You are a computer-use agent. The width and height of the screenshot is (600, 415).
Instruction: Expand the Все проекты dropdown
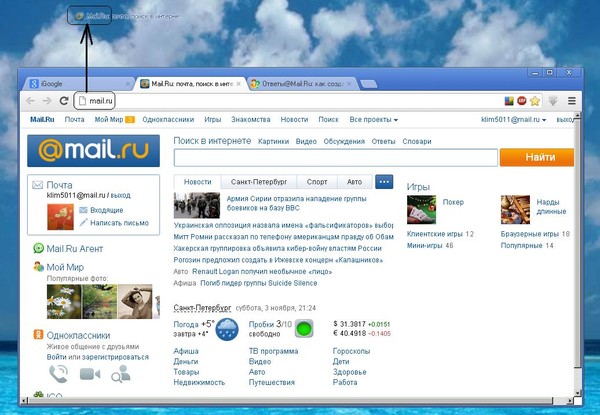[x=373, y=120]
